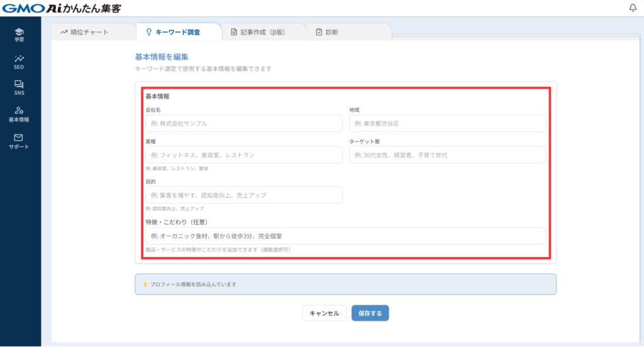This screenshot has height=347, width=644.
Task: Click the lightbulb profile loading banner
Action: 345,284
